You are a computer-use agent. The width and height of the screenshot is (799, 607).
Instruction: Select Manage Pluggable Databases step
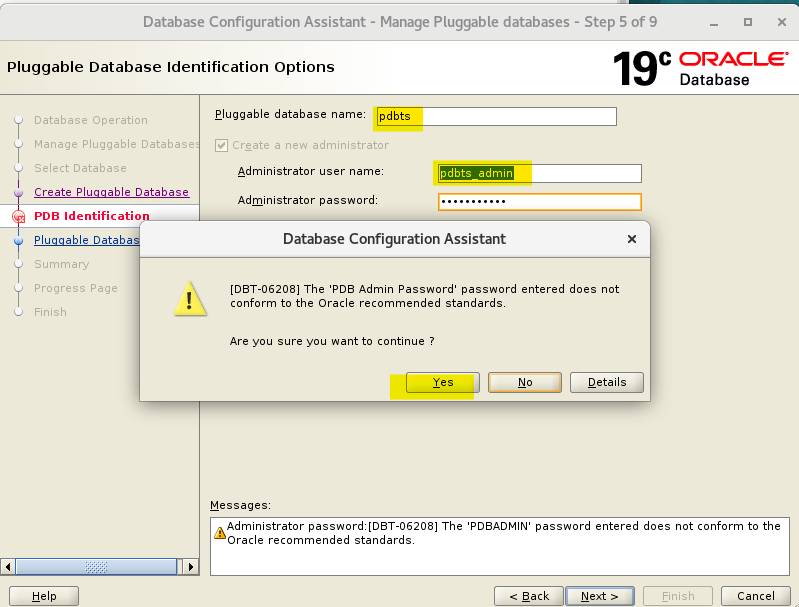(x=117, y=144)
